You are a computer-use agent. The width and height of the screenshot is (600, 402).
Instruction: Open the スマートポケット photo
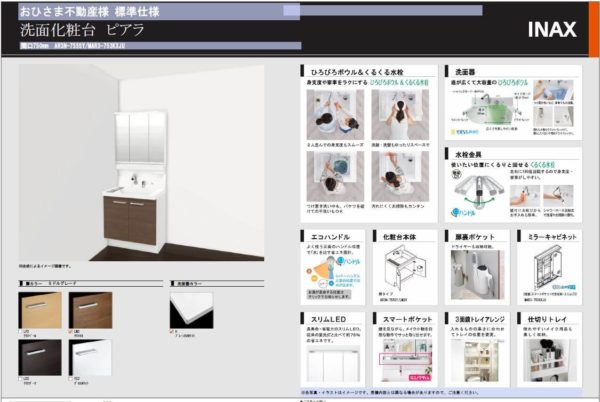pyautogui.click(x=406, y=361)
